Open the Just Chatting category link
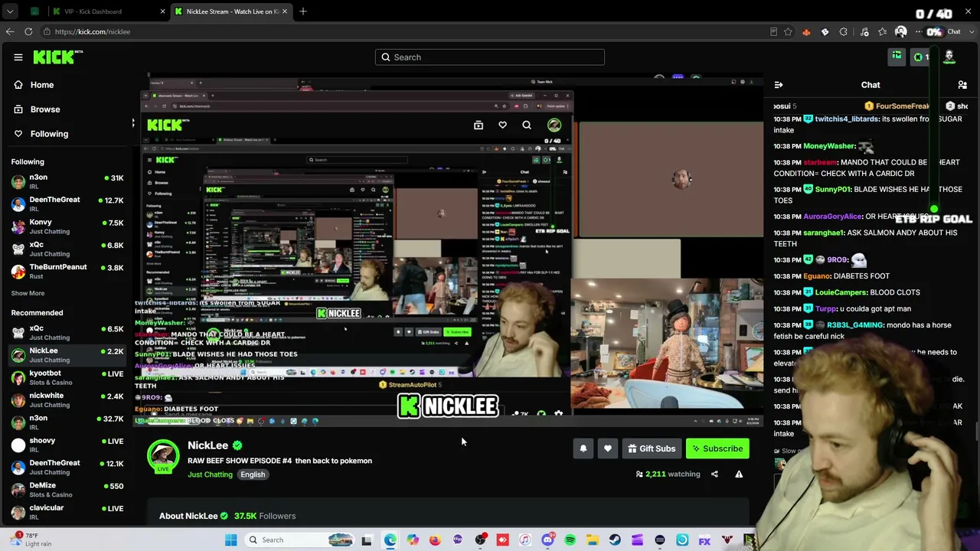Screen dimensions: 980x551 (x=210, y=474)
